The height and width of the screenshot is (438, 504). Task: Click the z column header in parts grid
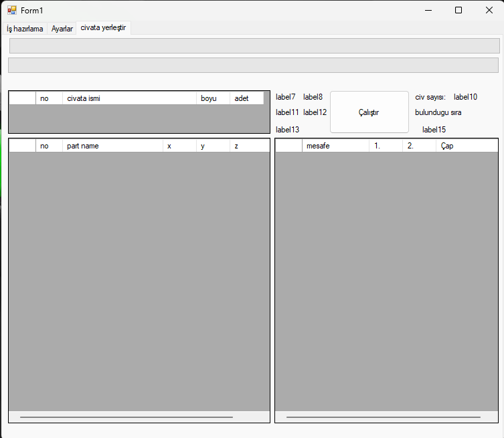coord(249,146)
